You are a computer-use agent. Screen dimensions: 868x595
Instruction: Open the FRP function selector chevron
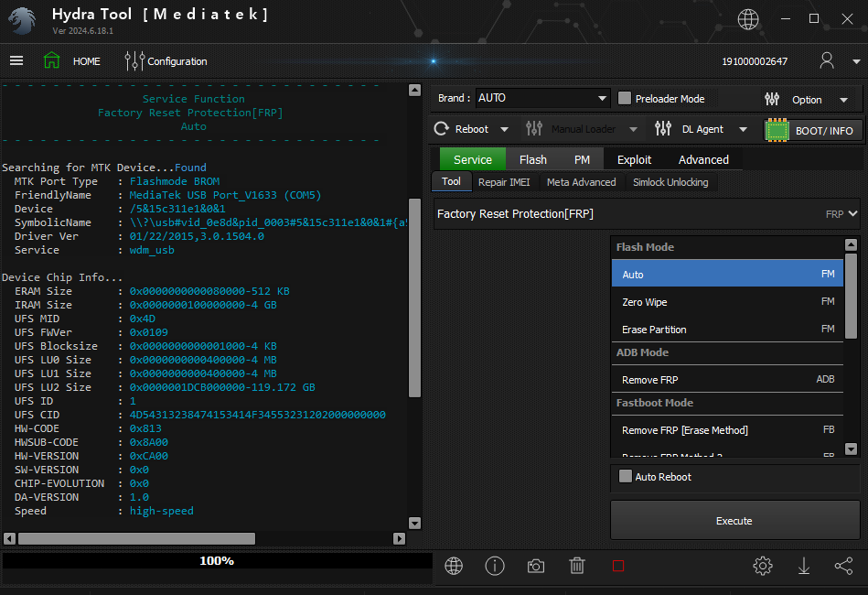[x=853, y=213]
